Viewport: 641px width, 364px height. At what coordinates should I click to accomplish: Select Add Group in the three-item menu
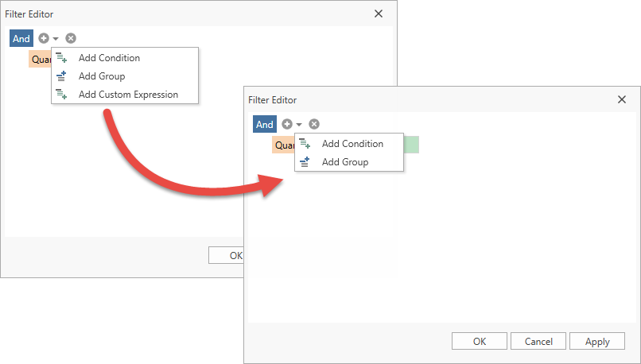tap(101, 76)
